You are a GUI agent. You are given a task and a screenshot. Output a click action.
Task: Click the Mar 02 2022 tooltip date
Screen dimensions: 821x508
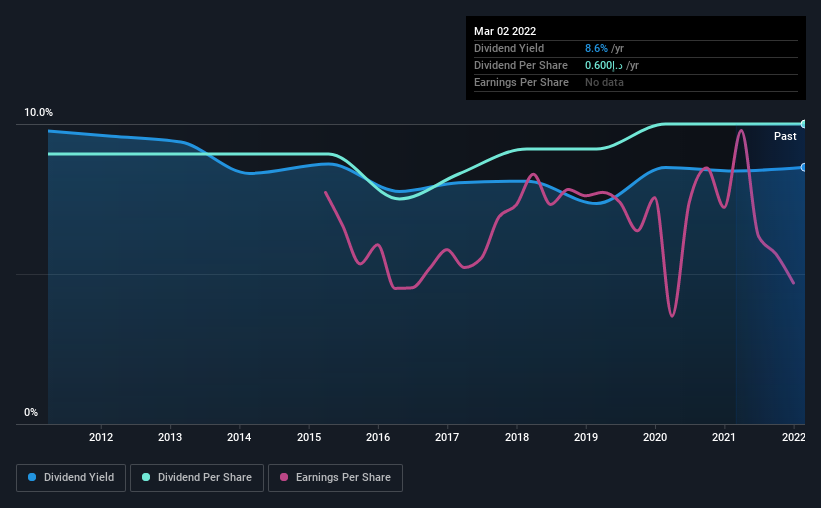tap(505, 31)
